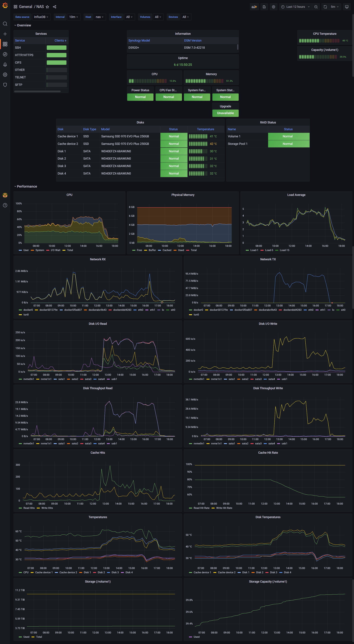Open the Configuration gear icon in sidebar
The width and height of the screenshot is (354, 644).
[x=5, y=74]
